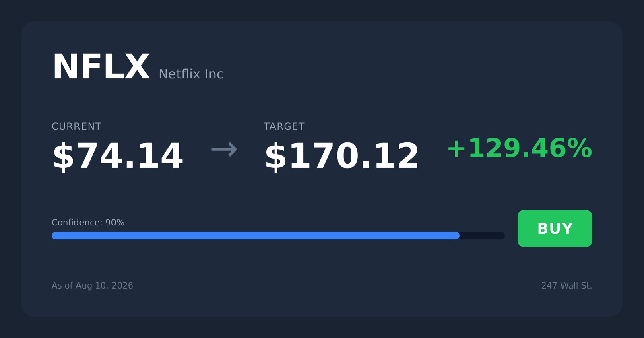Click the CURRENT label
Image resolution: width=644 pixels, height=338 pixels.
click(x=76, y=126)
